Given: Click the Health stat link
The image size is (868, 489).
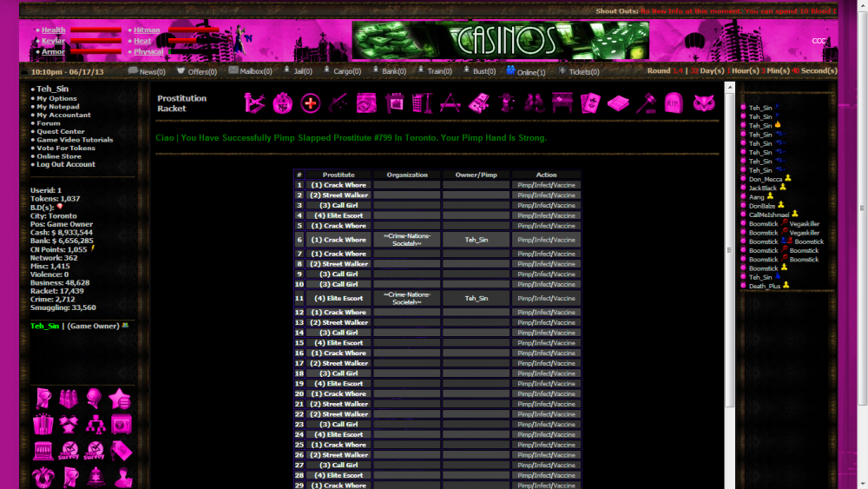Looking at the screenshot, I should (x=53, y=30).
